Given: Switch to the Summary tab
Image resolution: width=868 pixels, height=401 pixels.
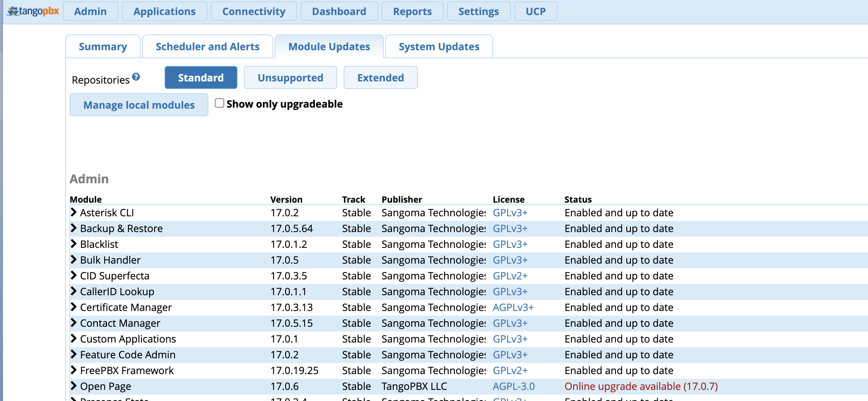Looking at the screenshot, I should pos(103,47).
